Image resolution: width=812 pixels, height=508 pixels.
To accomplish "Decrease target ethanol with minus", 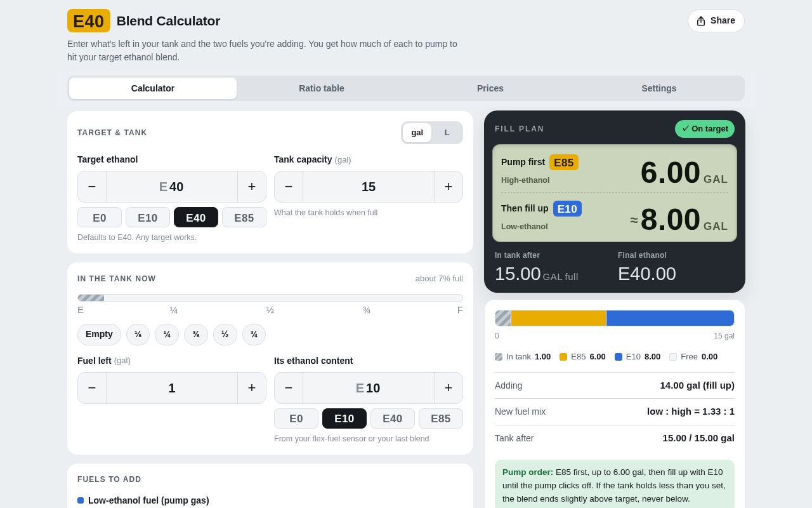I will point(92,187).
